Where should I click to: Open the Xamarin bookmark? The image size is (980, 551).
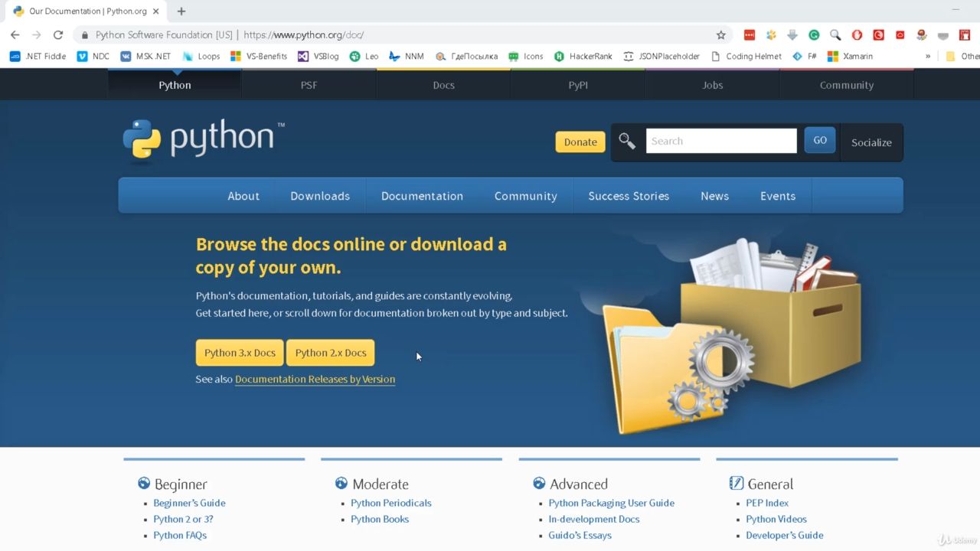pos(850,56)
